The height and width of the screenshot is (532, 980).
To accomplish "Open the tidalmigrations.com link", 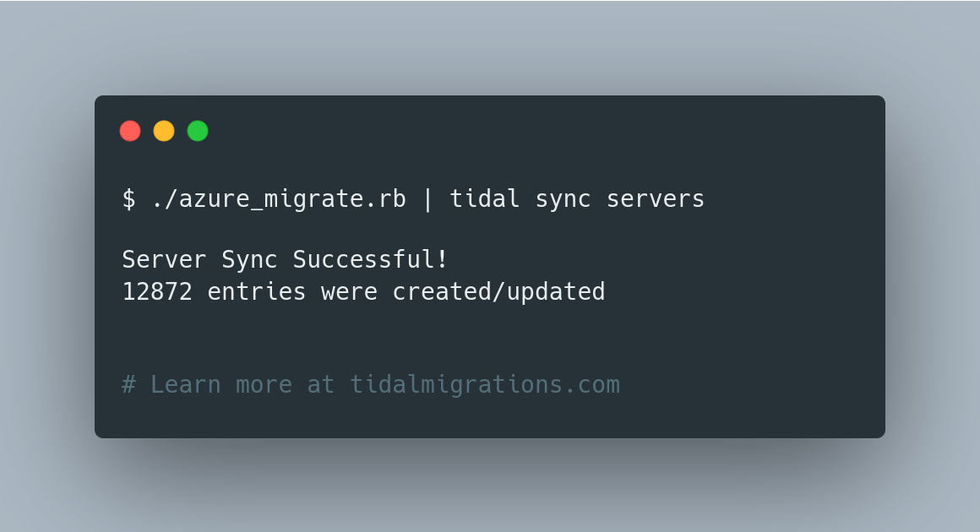I will point(485,384).
